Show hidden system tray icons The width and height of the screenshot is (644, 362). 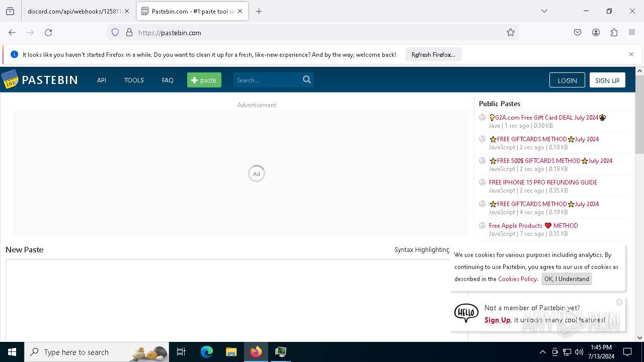pos(542,352)
